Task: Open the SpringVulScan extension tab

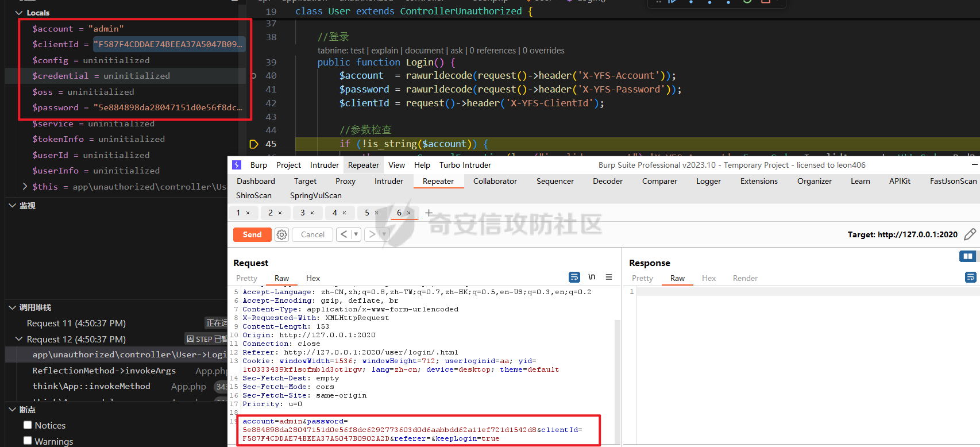Action: (316, 195)
